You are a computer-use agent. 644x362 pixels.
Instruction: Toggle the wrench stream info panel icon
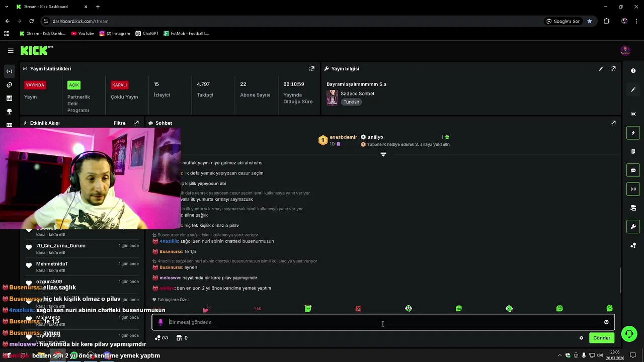[x=633, y=227]
